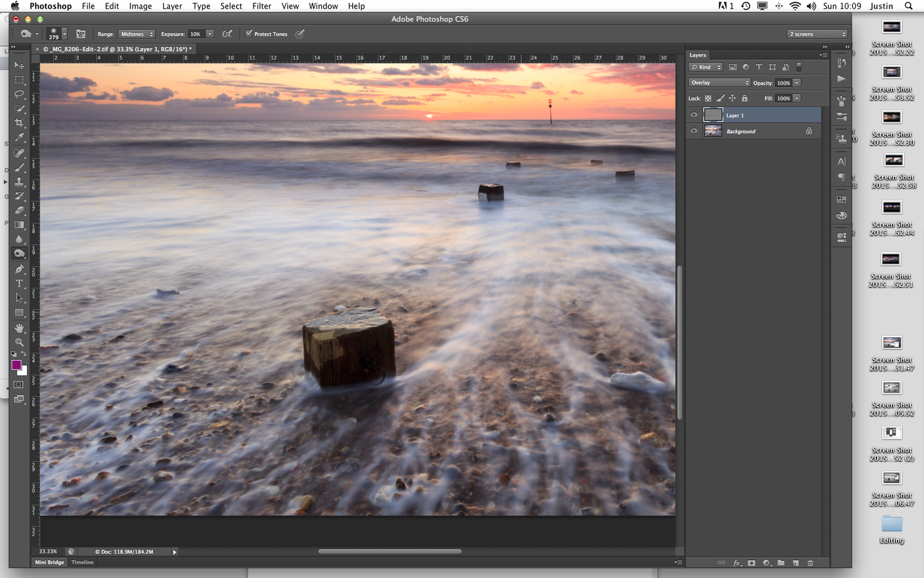This screenshot has height=578, width=924.
Task: Hide the Background layer
Action: 694,131
